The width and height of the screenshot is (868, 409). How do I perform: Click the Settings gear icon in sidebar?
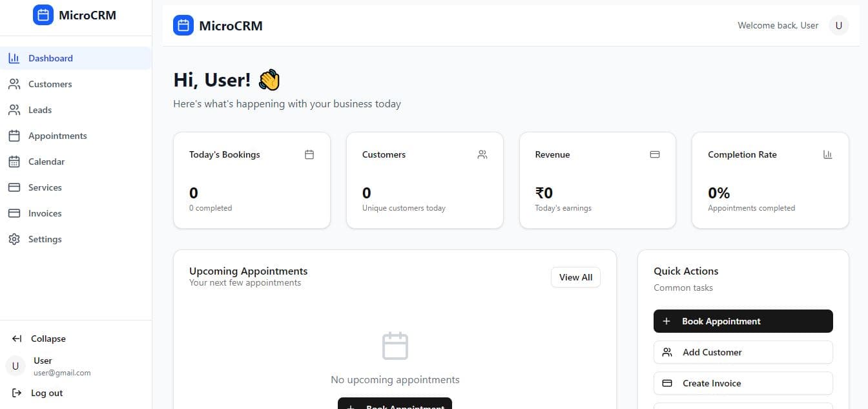tap(14, 239)
